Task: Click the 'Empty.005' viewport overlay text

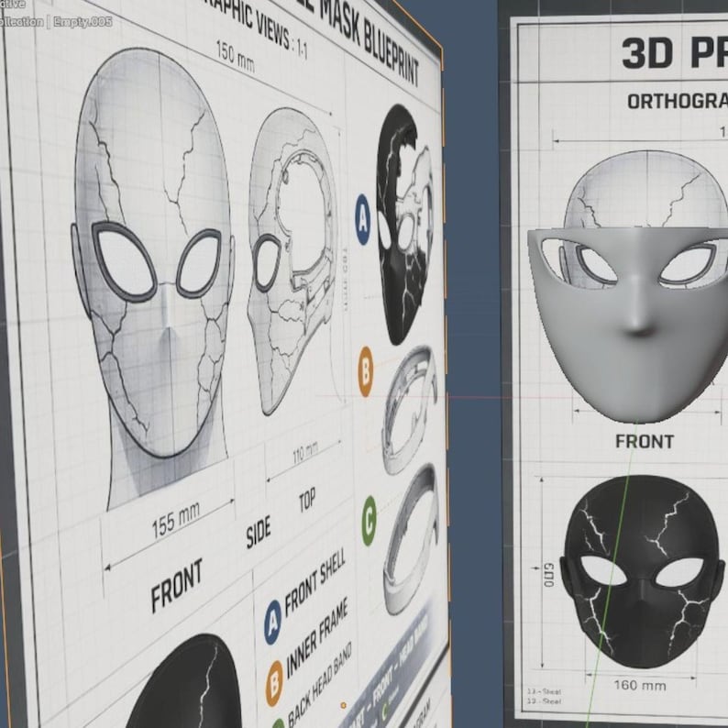Action: pyautogui.click(x=83, y=22)
